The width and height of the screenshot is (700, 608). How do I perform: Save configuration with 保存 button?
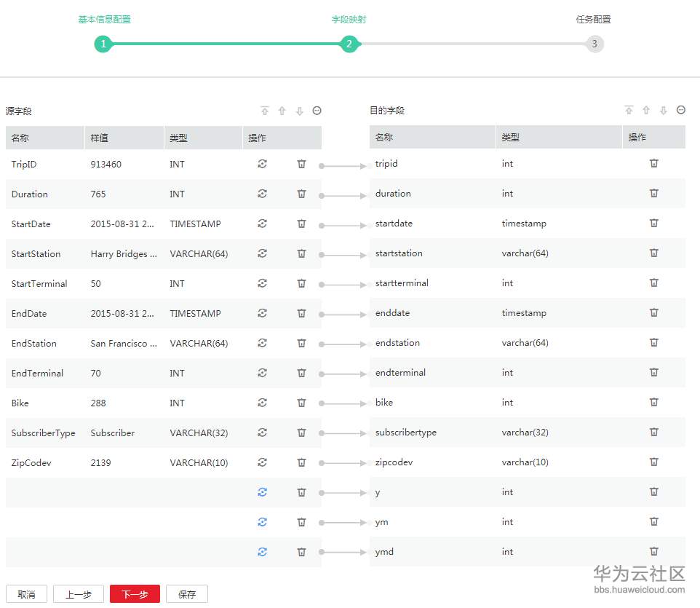[x=187, y=594]
